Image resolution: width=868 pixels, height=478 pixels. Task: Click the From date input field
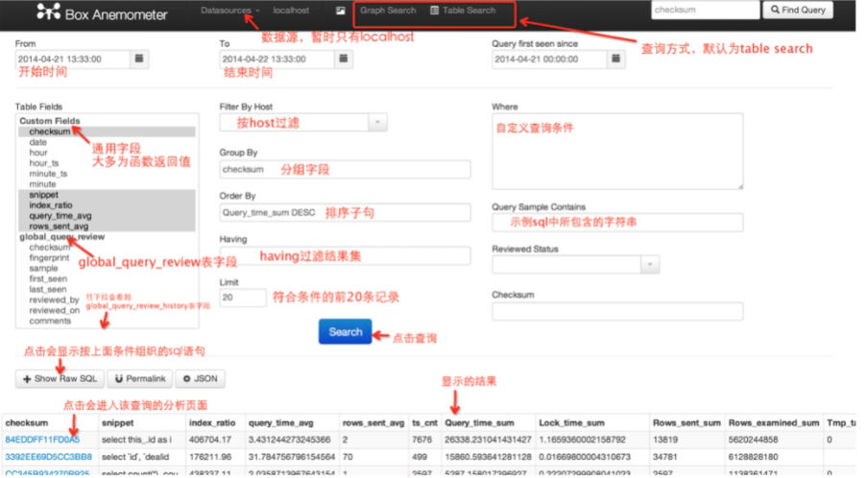(73, 60)
